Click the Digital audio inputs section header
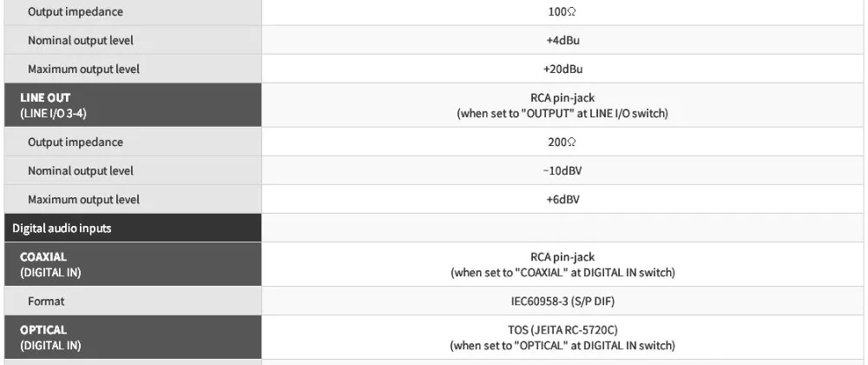This screenshot has height=365, width=868. (x=133, y=229)
